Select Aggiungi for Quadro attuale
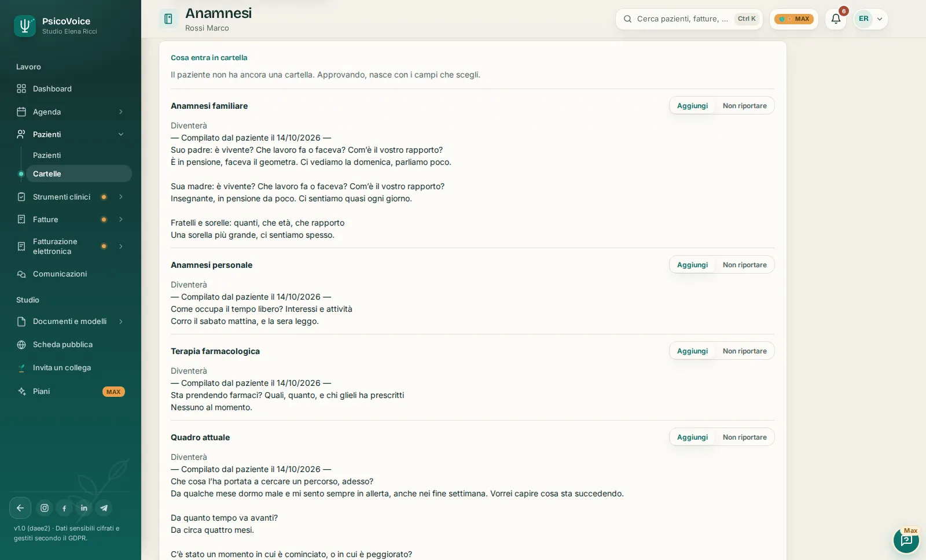The image size is (926, 560). (x=692, y=437)
